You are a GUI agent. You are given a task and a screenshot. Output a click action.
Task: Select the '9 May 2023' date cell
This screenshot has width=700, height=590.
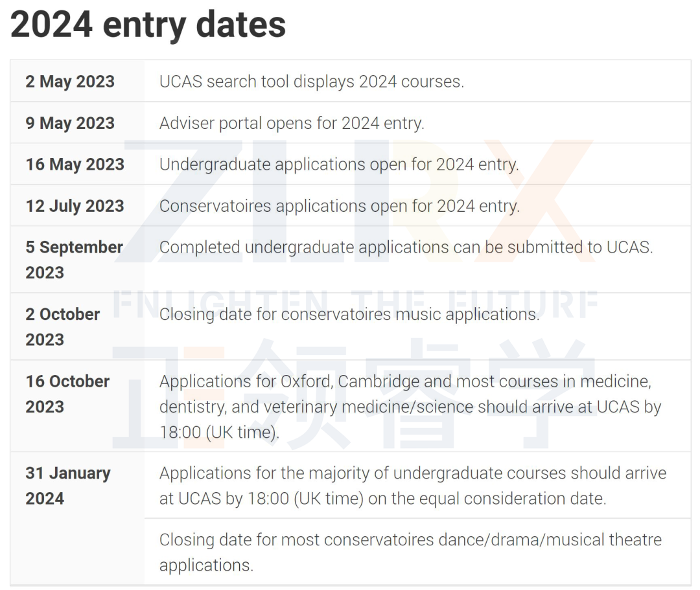77,122
